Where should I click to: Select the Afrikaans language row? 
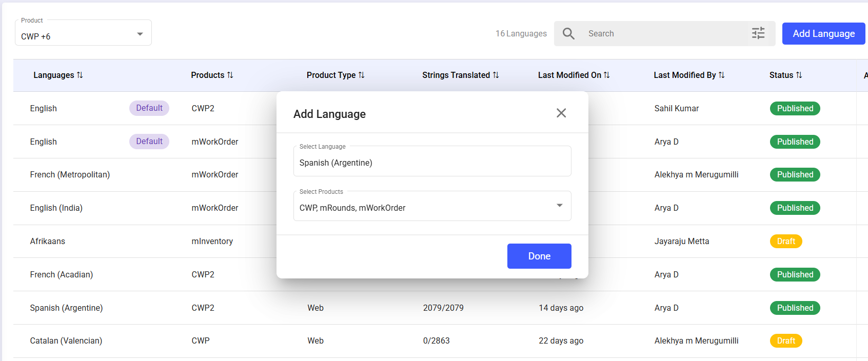[48, 242]
